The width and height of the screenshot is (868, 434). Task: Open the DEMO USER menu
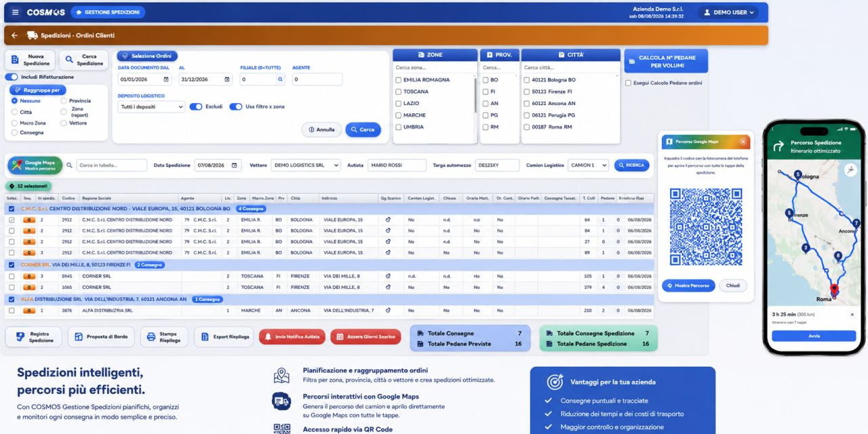coord(732,12)
